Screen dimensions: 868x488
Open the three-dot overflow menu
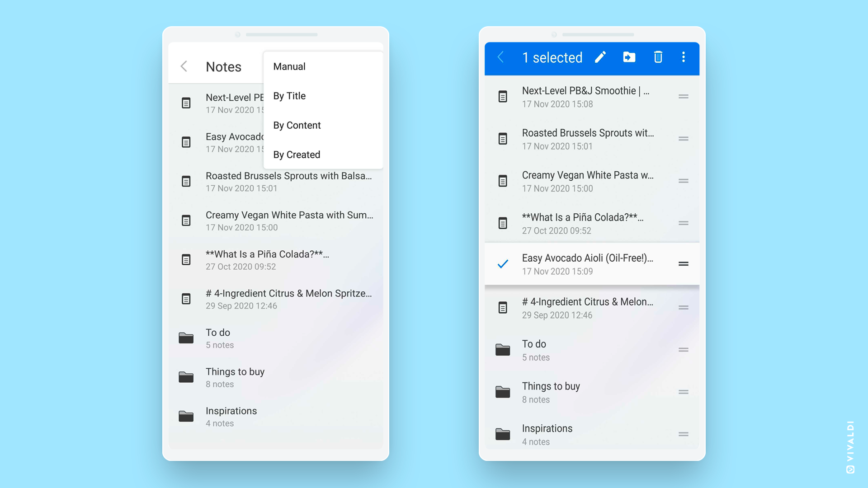(x=684, y=57)
